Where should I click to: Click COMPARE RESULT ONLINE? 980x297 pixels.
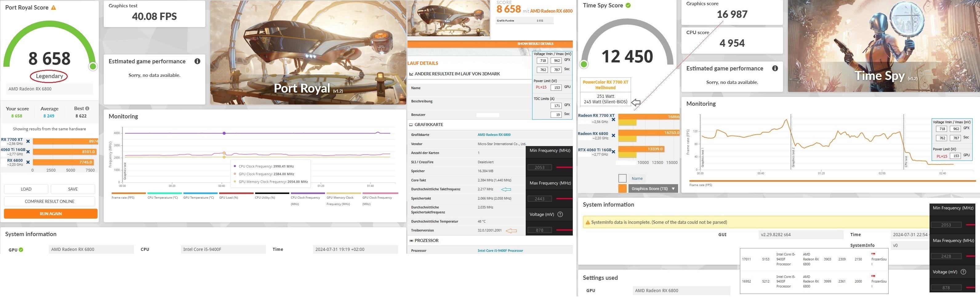pos(50,201)
